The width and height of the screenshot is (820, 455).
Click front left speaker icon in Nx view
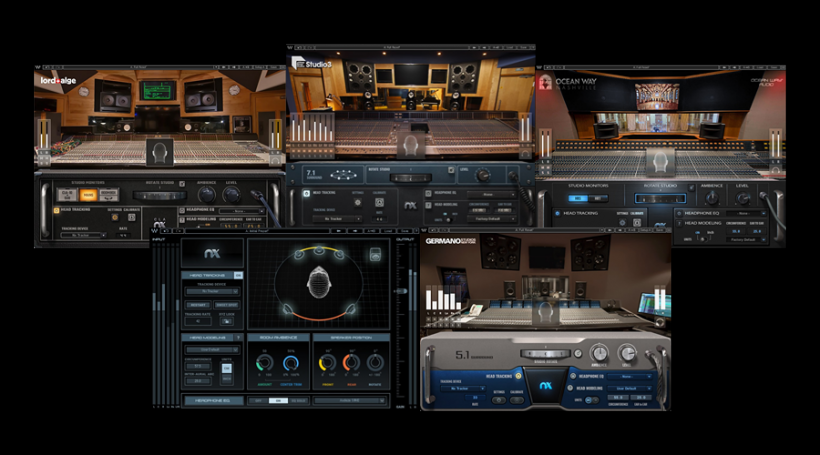tap(299, 254)
